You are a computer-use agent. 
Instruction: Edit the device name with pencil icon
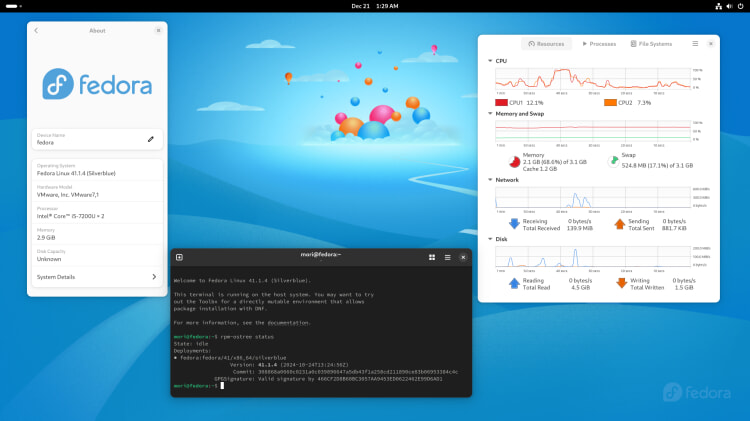(x=151, y=139)
